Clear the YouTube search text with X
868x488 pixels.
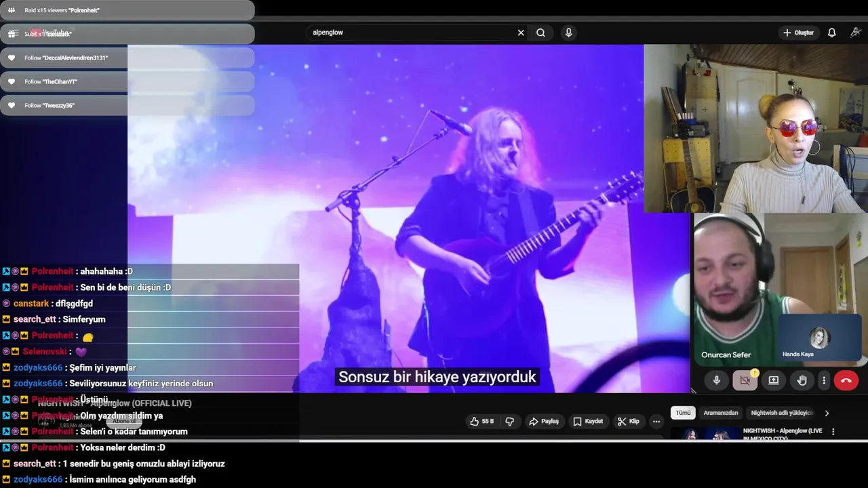tap(521, 33)
